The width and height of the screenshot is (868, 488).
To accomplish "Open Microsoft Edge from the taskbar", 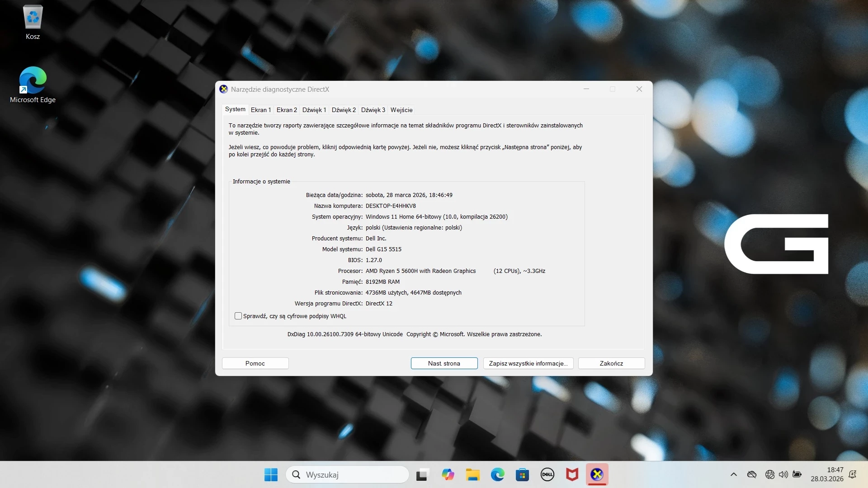I will pyautogui.click(x=497, y=474).
